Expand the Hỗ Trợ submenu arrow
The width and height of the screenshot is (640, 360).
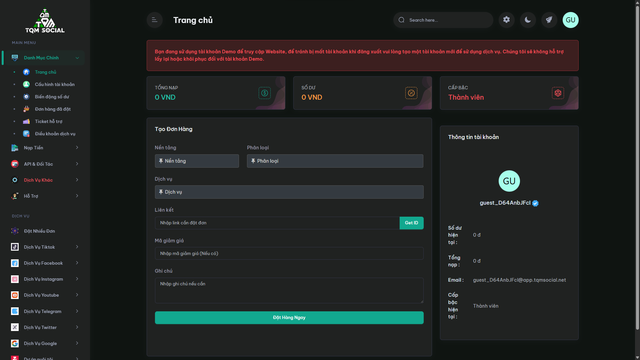[77, 196]
